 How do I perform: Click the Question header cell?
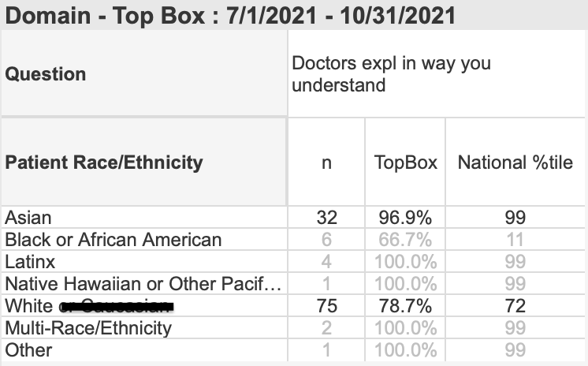click(x=144, y=73)
